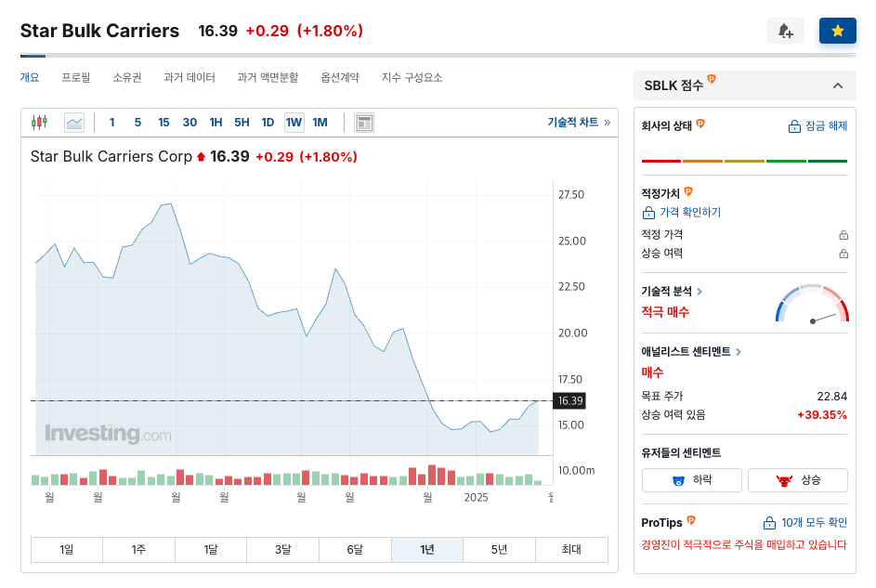Set chart range to 3달
The height and width of the screenshot is (588, 876).
pyautogui.click(x=282, y=550)
